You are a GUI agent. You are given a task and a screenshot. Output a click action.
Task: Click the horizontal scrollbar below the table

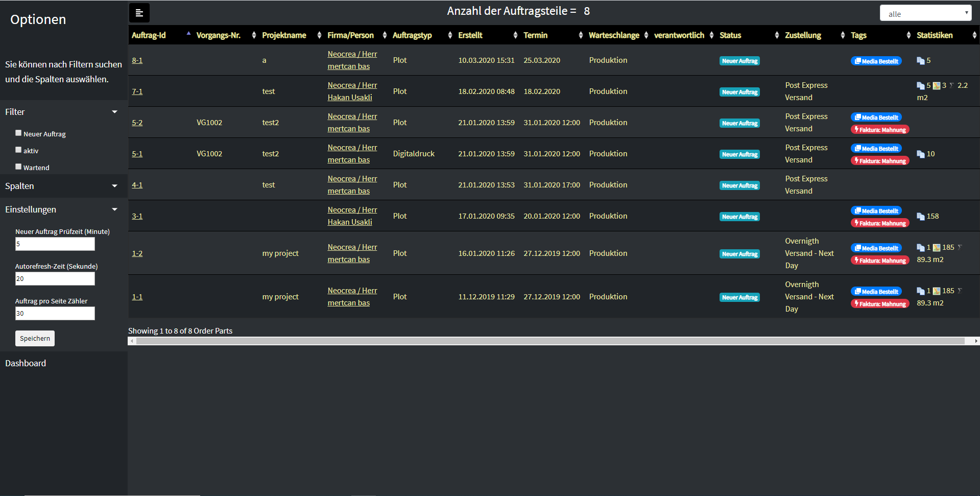tap(550, 341)
